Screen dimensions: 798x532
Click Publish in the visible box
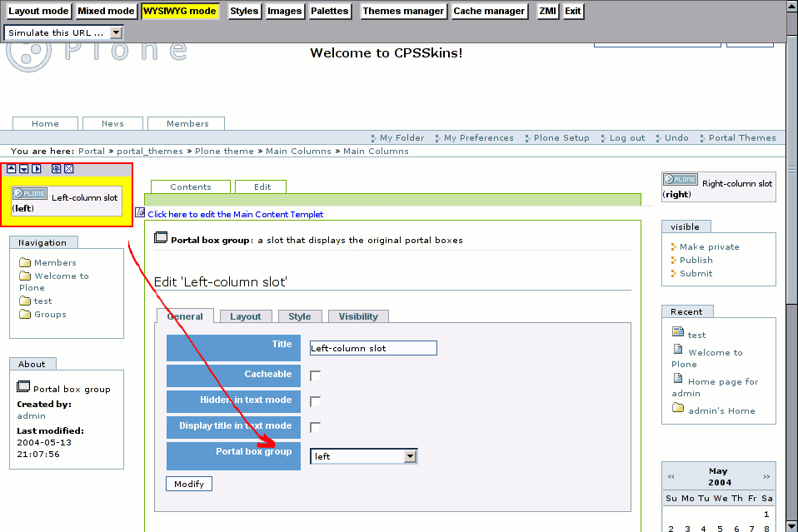tap(696, 260)
